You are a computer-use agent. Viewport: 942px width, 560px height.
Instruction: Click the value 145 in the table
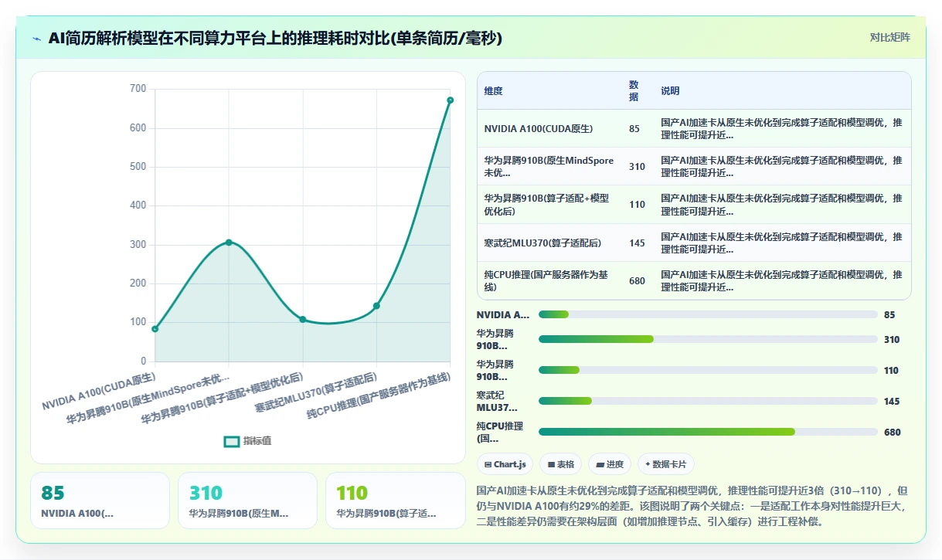coord(637,243)
